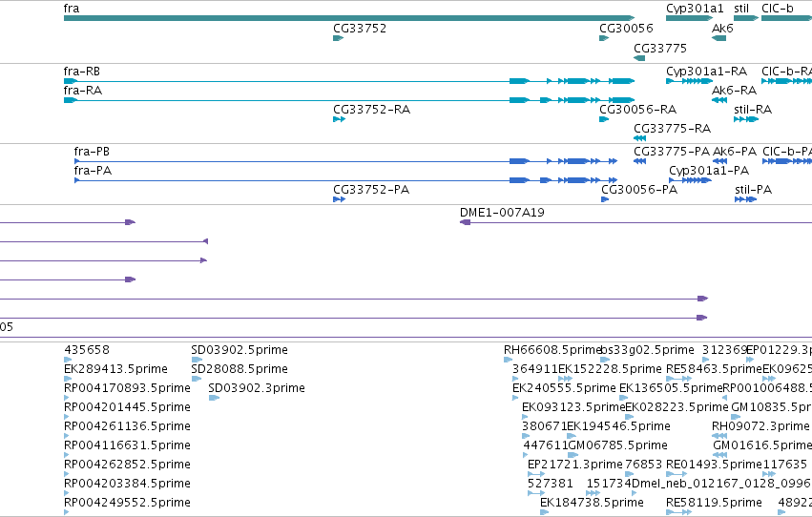Click the fra-RB transcript label
812x517 pixels.
[x=82, y=72]
